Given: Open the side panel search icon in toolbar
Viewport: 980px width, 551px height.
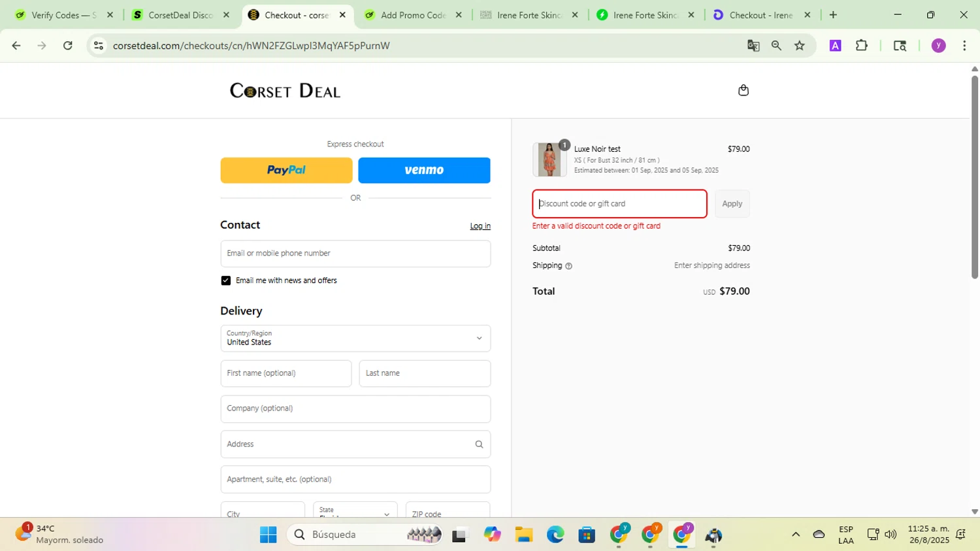Looking at the screenshot, I should coord(900,46).
